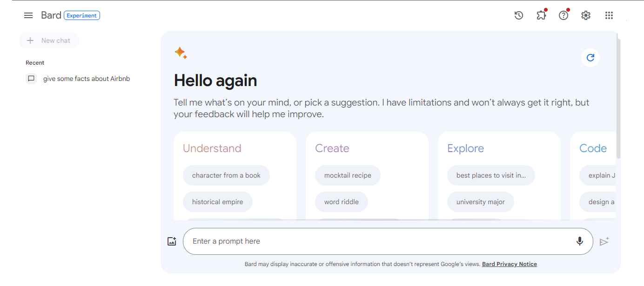Choose the 'word riddle' suggestion

pos(342,202)
